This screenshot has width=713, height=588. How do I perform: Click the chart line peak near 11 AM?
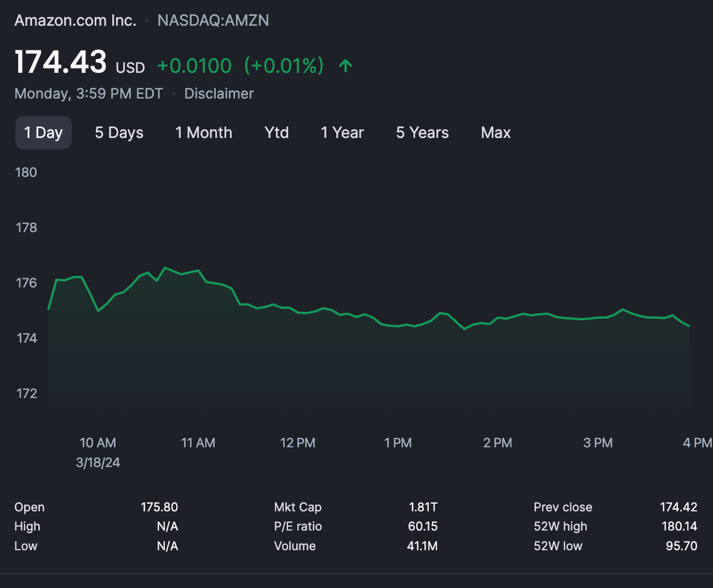[165, 268]
